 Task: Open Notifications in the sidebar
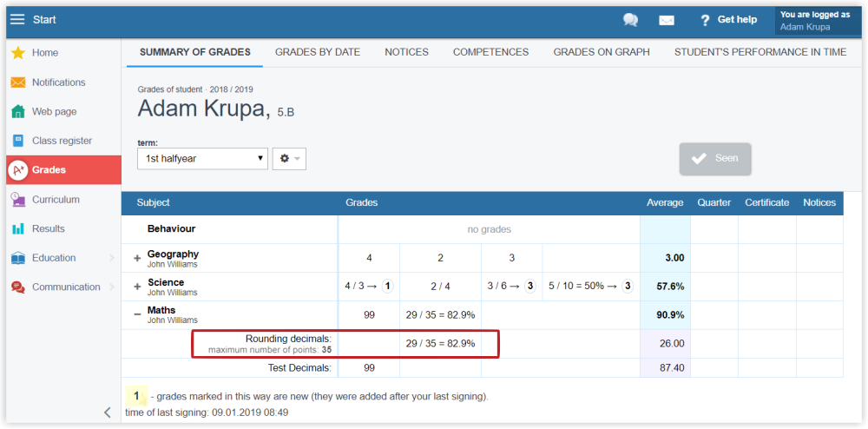coord(58,82)
